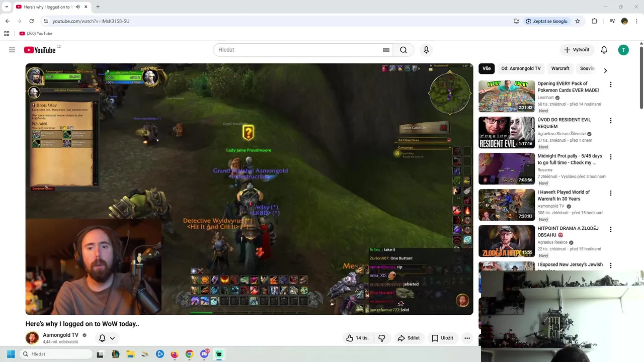Screen dimensions: 644x362
Task: Select the Warcraft filter chip
Action: pyautogui.click(x=560, y=68)
